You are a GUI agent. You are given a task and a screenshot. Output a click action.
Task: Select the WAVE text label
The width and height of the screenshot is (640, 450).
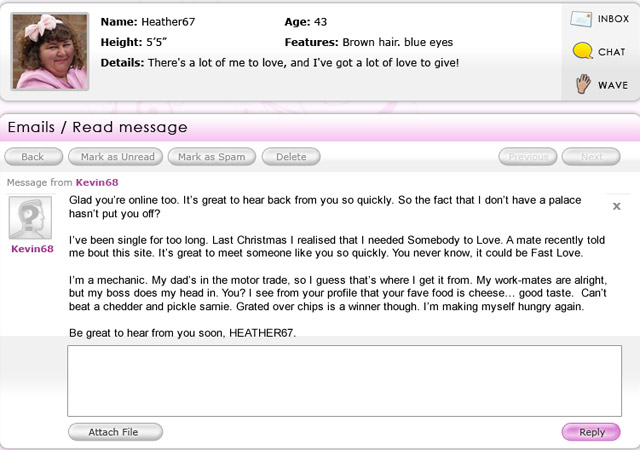613,85
